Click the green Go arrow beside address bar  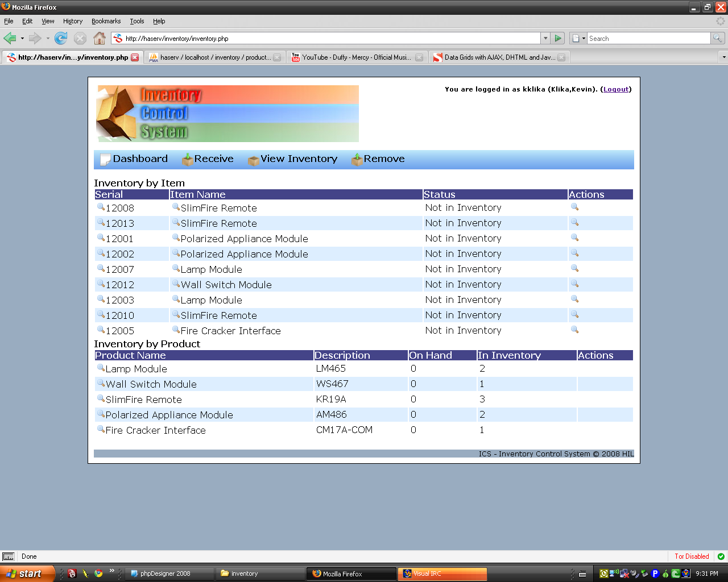click(558, 38)
